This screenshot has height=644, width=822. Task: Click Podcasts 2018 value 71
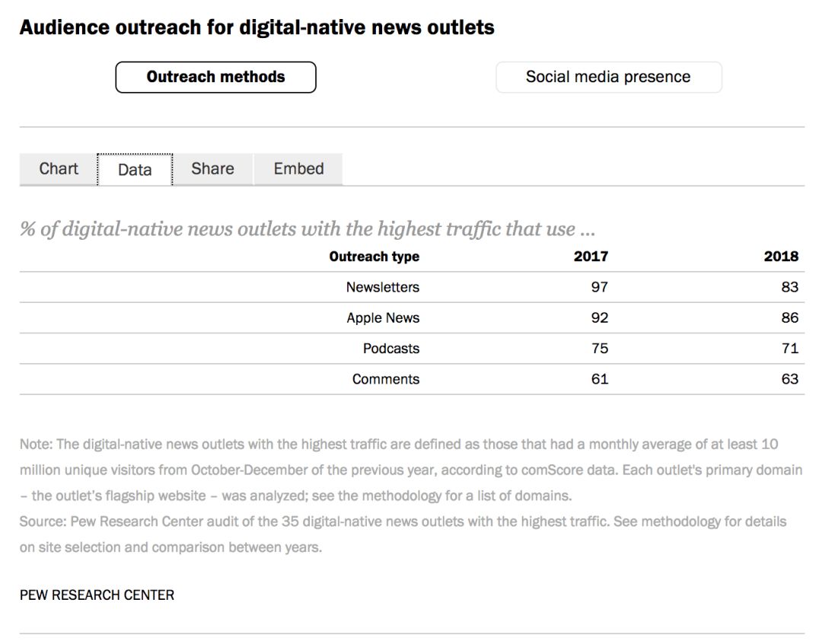coord(790,349)
